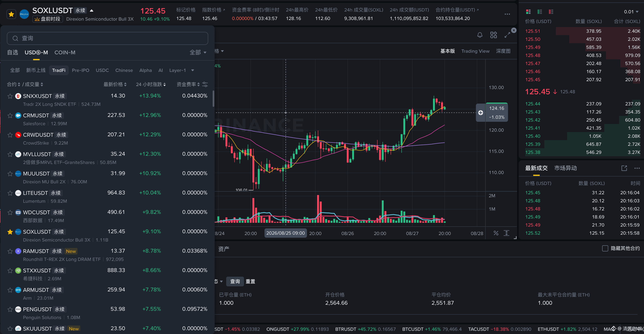Check the 隐藏其他合约 checkbox
Viewport: 644px width, 334px height.
(605, 248)
